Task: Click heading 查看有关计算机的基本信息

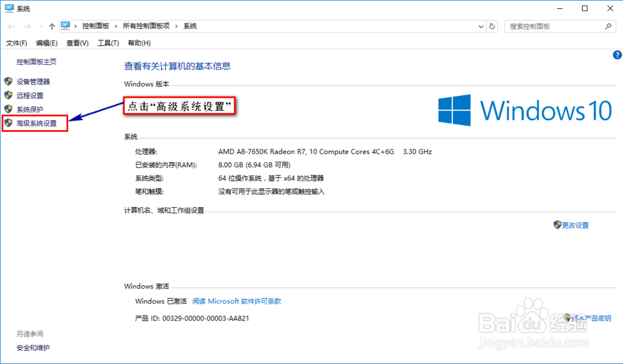Action: (x=177, y=67)
